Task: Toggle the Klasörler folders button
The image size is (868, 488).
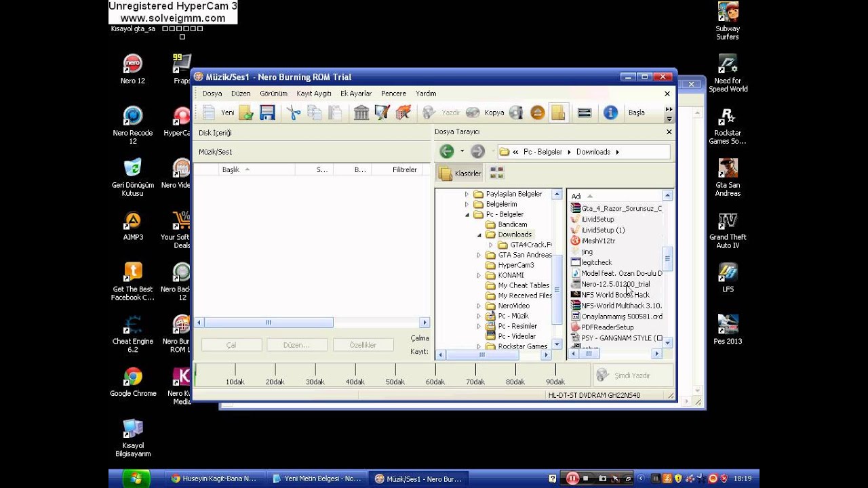Action: point(460,174)
